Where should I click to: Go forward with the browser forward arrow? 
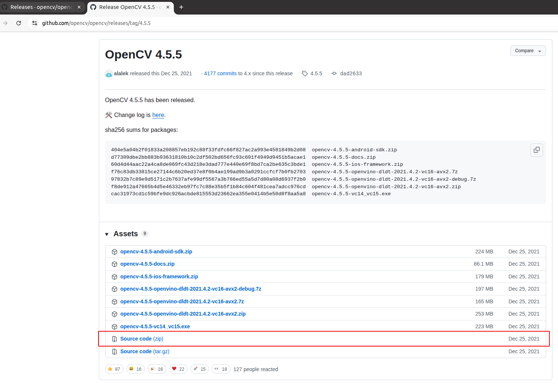coord(5,23)
